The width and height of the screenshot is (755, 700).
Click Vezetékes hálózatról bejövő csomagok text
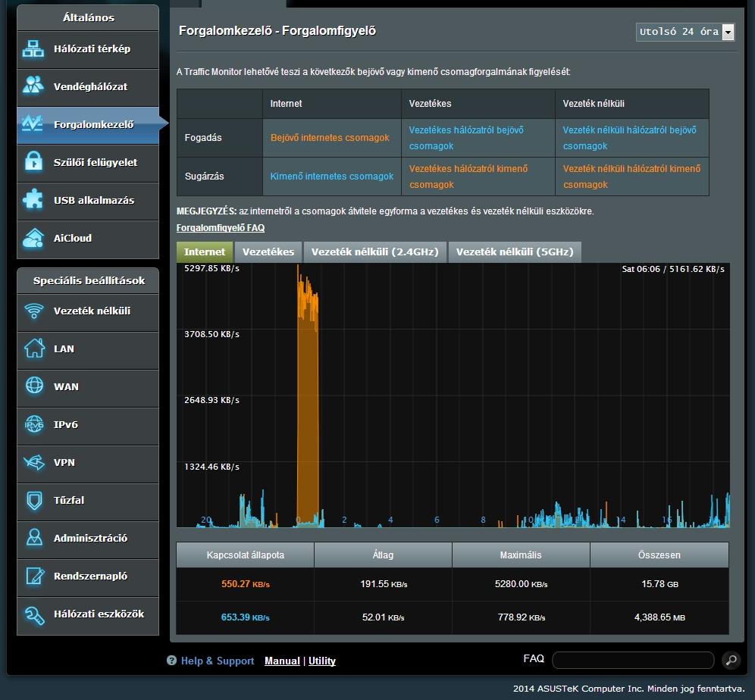pos(466,138)
